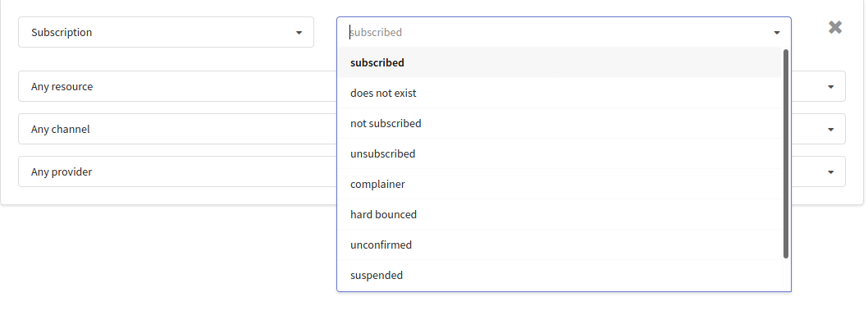Screen dimensions: 868x311
Task: Click the caret arrow on the Any channel row
Action: point(831,130)
